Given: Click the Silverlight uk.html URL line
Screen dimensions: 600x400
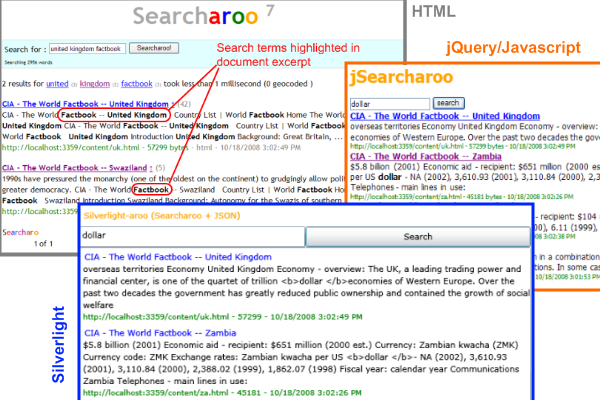Looking at the screenshot, I should tap(223, 317).
